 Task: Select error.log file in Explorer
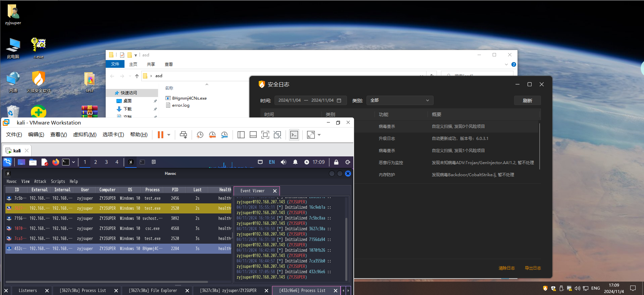pos(178,105)
